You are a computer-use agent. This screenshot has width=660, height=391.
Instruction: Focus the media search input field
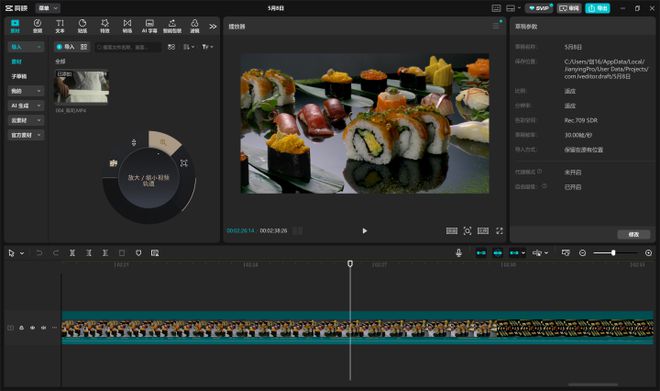[128, 47]
